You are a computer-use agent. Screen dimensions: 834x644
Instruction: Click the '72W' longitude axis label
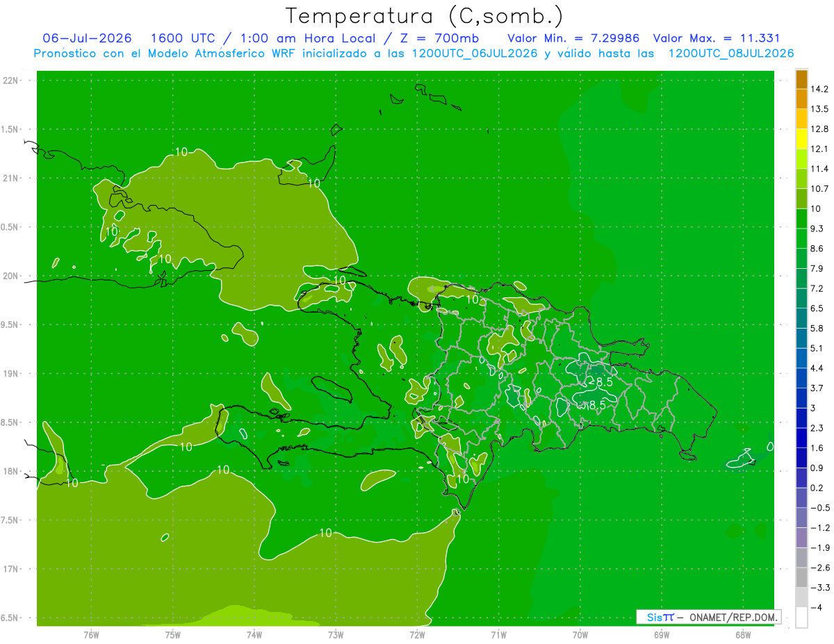point(417,635)
